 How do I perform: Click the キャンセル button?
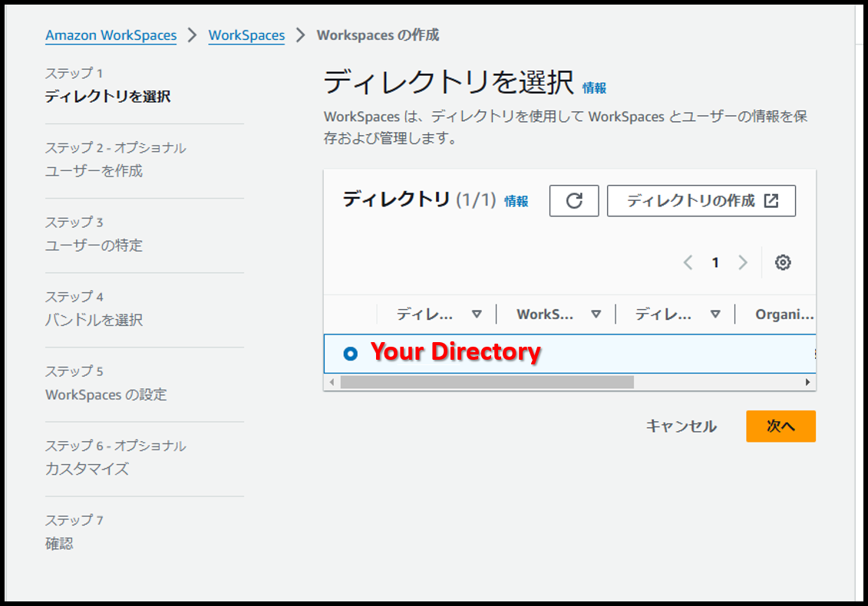682,427
